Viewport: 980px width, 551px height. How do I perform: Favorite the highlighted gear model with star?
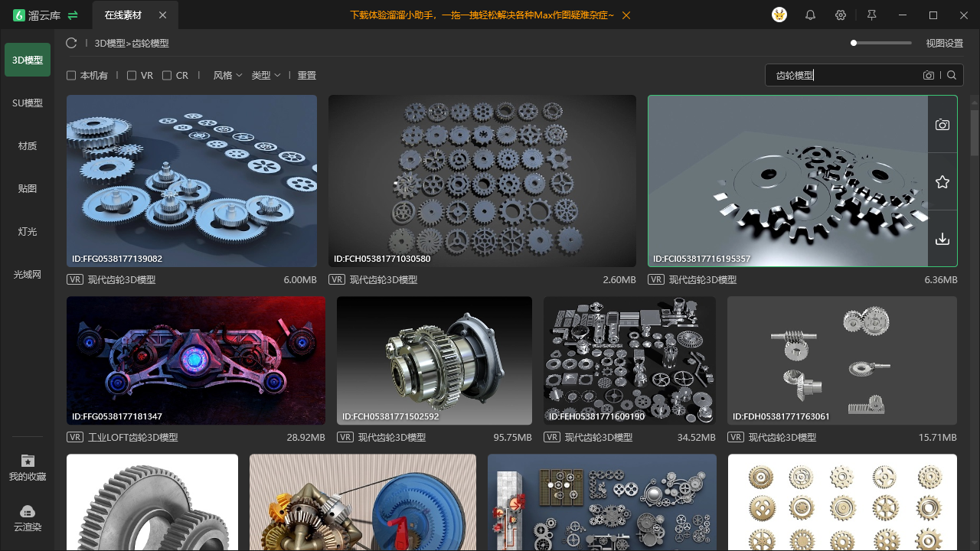pos(942,182)
